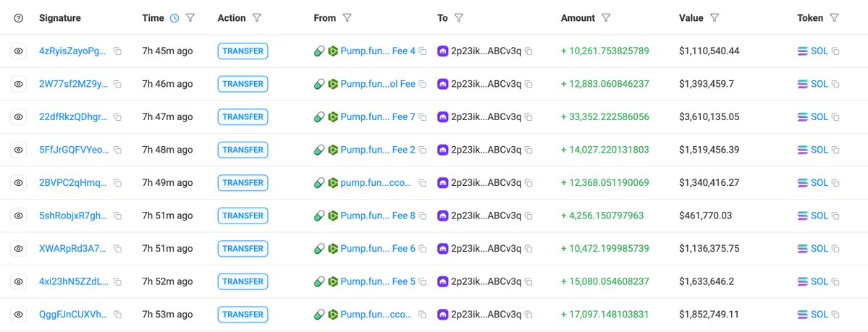Select amount + 33,352.222586056
Image resolution: width=868 pixels, height=332 pixels.
[605, 116]
